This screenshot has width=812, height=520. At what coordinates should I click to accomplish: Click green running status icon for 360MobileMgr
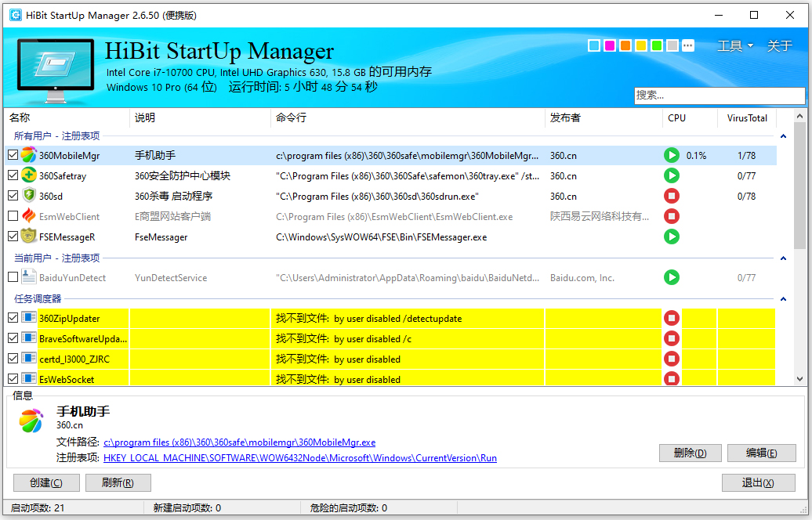pos(672,155)
